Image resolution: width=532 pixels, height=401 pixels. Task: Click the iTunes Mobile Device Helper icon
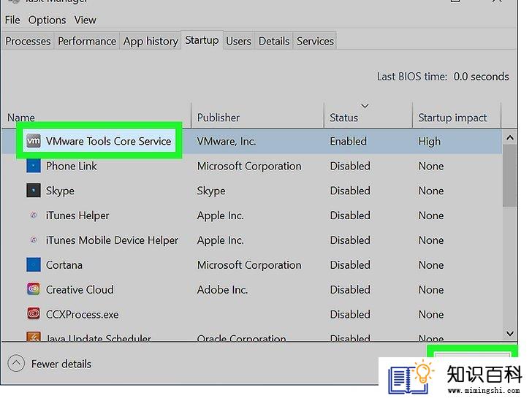(34, 240)
